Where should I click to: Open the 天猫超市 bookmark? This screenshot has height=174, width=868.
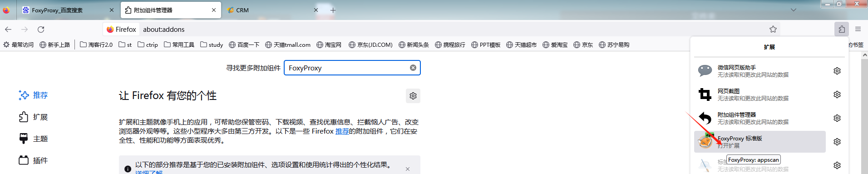[x=521, y=45]
